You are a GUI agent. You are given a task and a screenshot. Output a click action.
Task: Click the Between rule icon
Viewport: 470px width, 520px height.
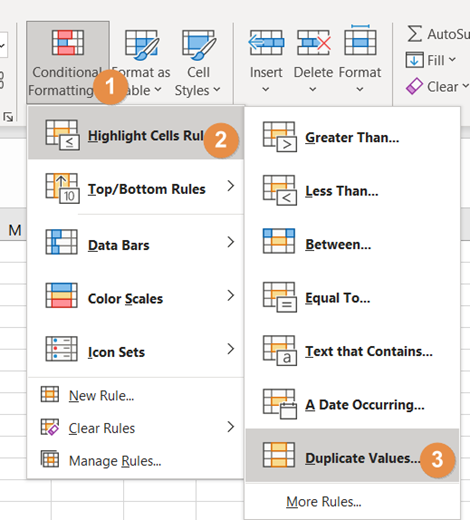279,241
